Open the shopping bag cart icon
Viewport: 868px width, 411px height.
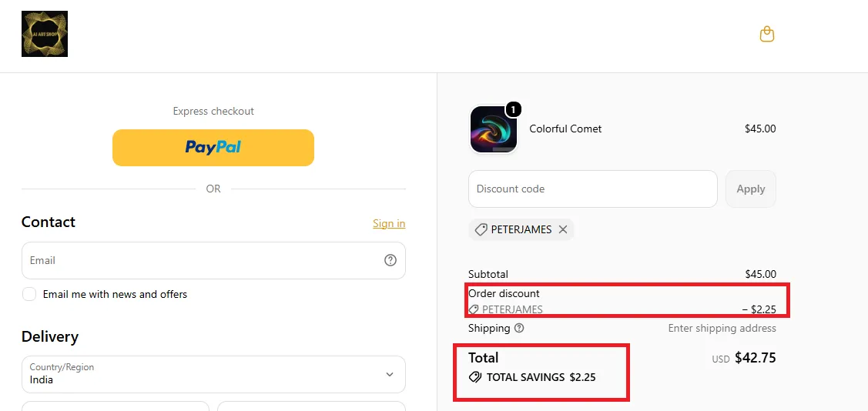(x=766, y=35)
